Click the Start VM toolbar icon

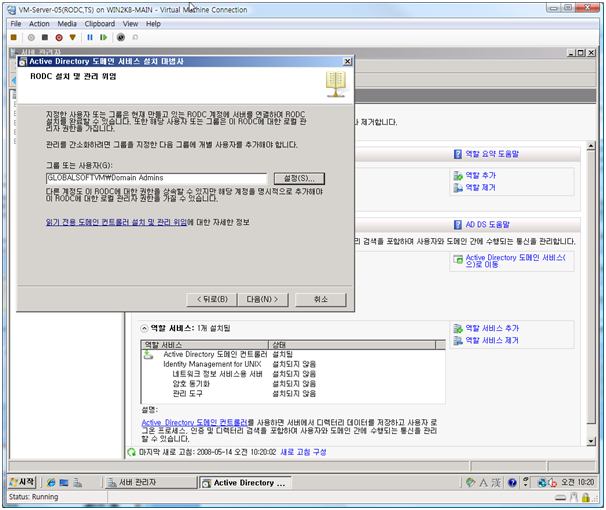tap(31, 37)
